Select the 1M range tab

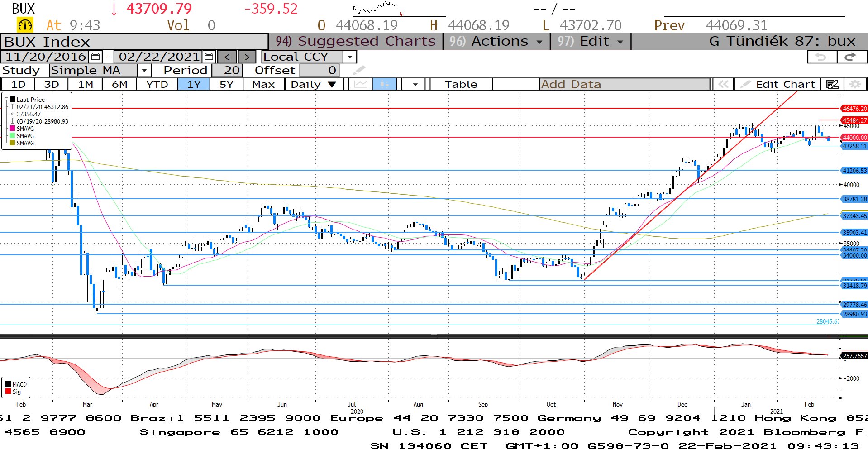[86, 84]
